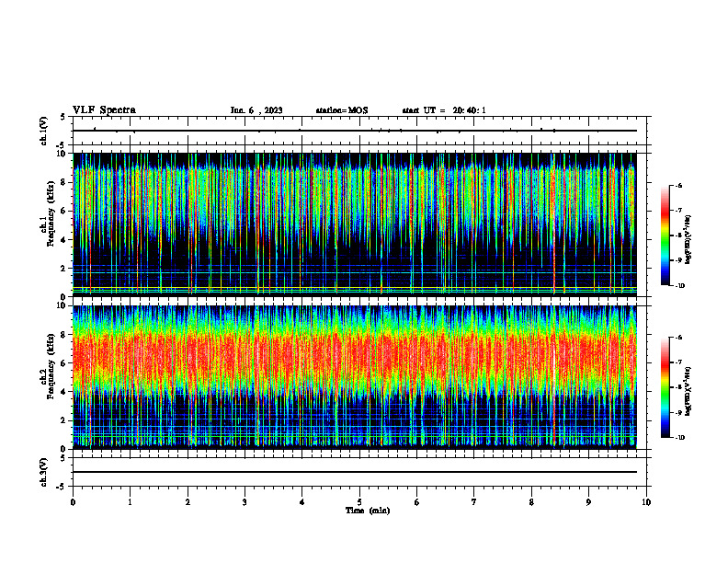Select the date text "Jan. 6 , 2023"
The image size is (728, 563).
[x=256, y=110]
